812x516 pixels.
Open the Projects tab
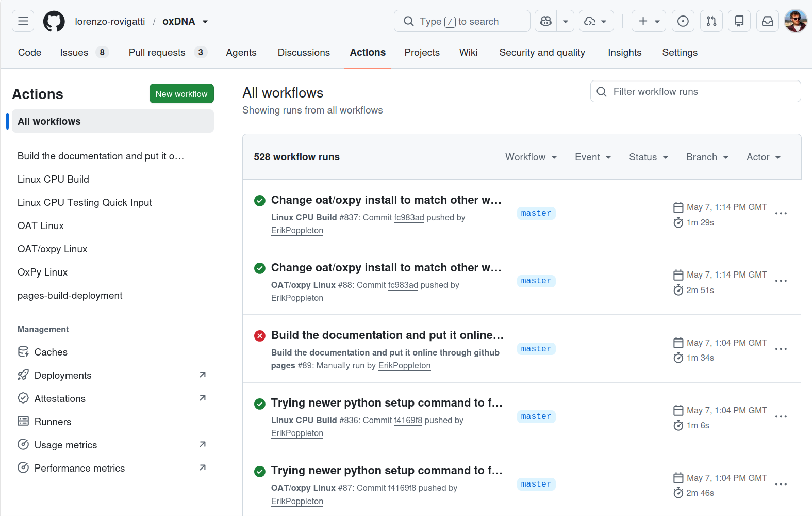(x=422, y=52)
